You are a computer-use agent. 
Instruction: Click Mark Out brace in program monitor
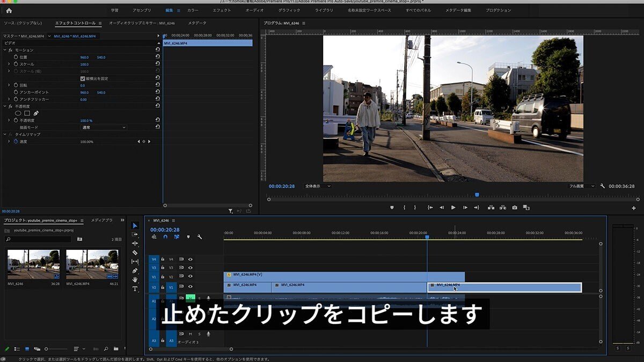coord(415,208)
